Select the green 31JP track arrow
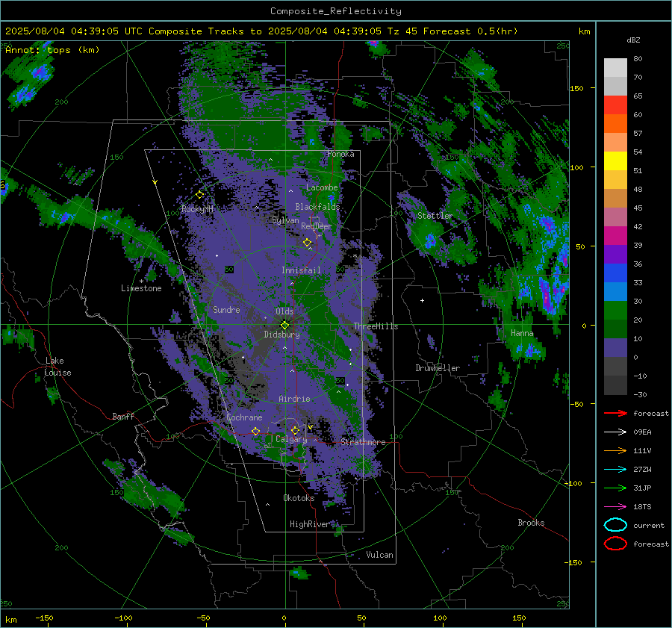672x628 pixels. (615, 488)
